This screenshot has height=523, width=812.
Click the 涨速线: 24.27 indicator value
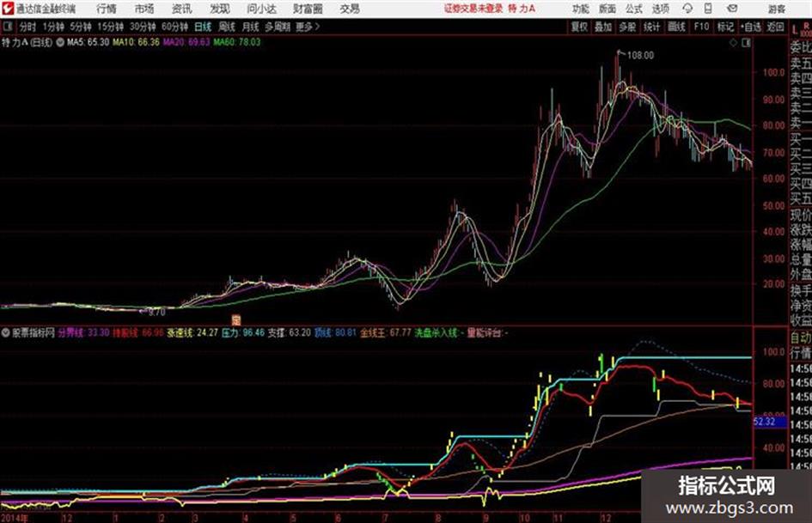point(192,332)
